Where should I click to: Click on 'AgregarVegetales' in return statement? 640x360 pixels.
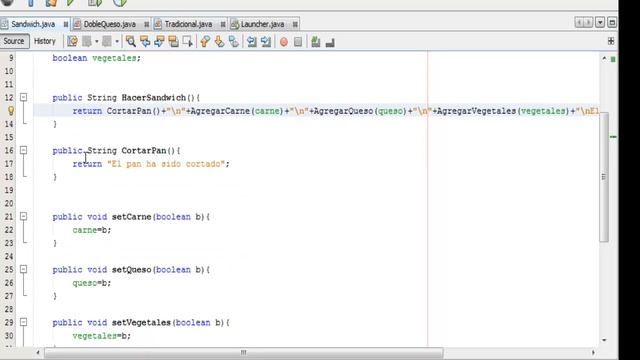click(476, 111)
